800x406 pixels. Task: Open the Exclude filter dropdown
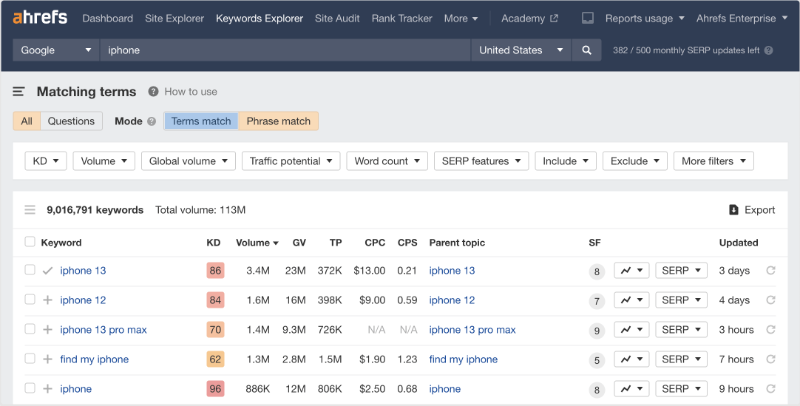point(635,161)
